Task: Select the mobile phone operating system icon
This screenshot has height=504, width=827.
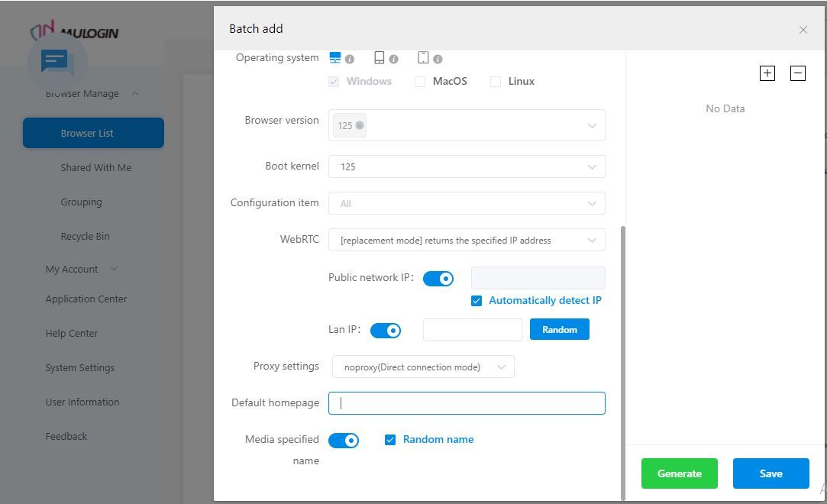Action: [x=380, y=57]
